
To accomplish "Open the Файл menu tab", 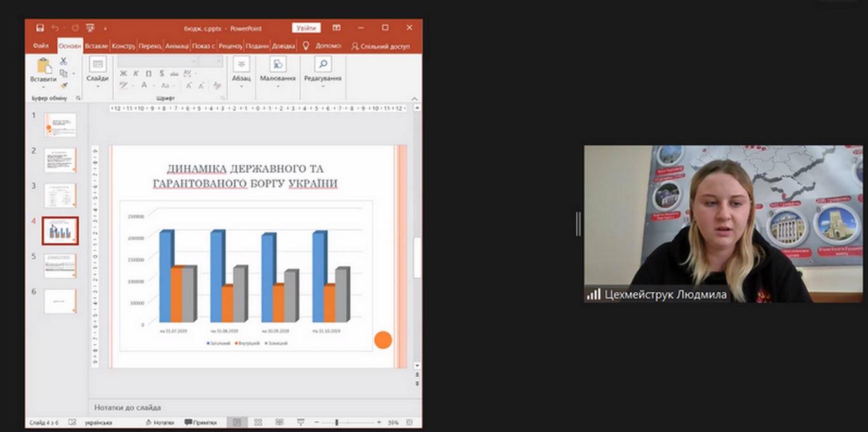I will [x=41, y=46].
